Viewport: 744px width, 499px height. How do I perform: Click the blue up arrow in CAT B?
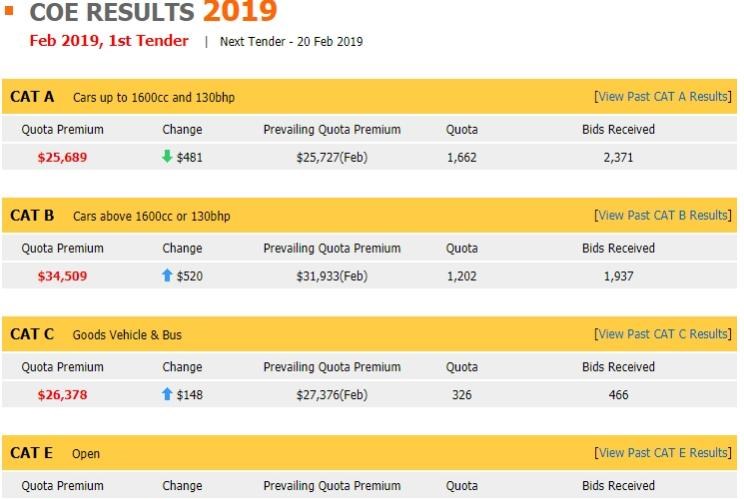pos(167,275)
